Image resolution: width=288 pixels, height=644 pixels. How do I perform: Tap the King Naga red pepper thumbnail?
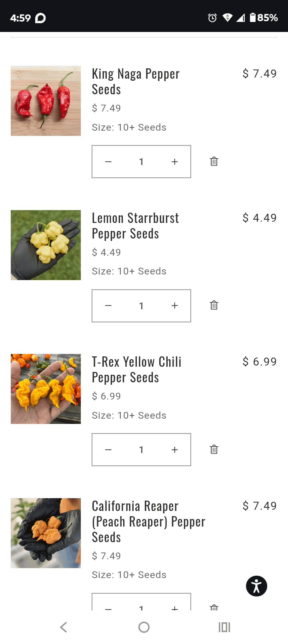click(46, 101)
